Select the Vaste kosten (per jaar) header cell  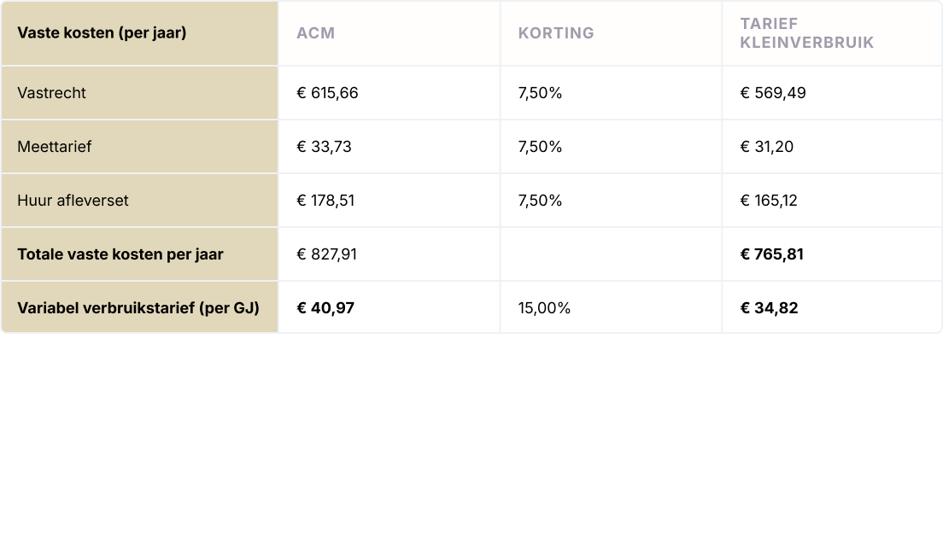pyautogui.click(x=102, y=33)
